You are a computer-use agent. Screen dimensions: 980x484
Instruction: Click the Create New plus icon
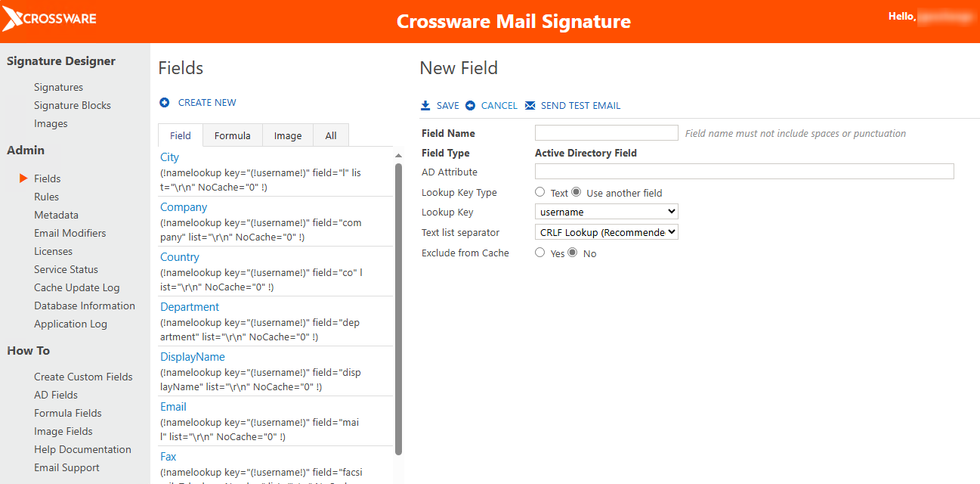tap(164, 103)
